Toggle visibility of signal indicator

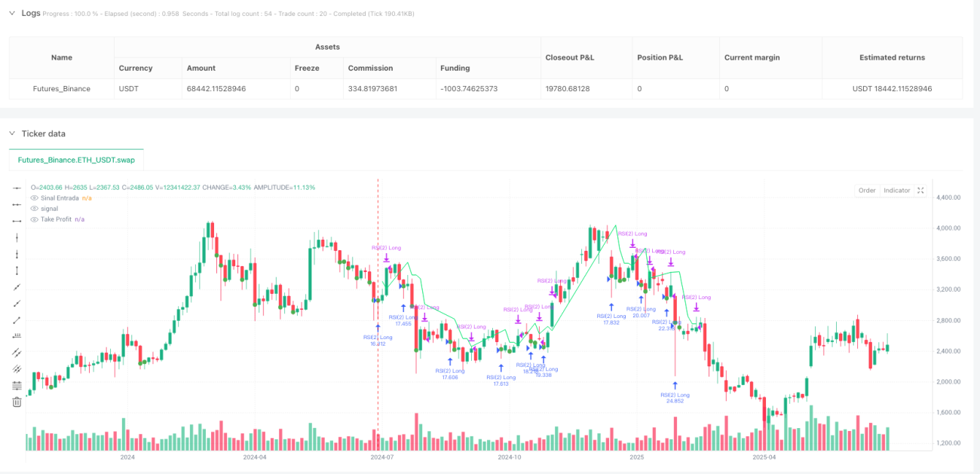(34, 208)
